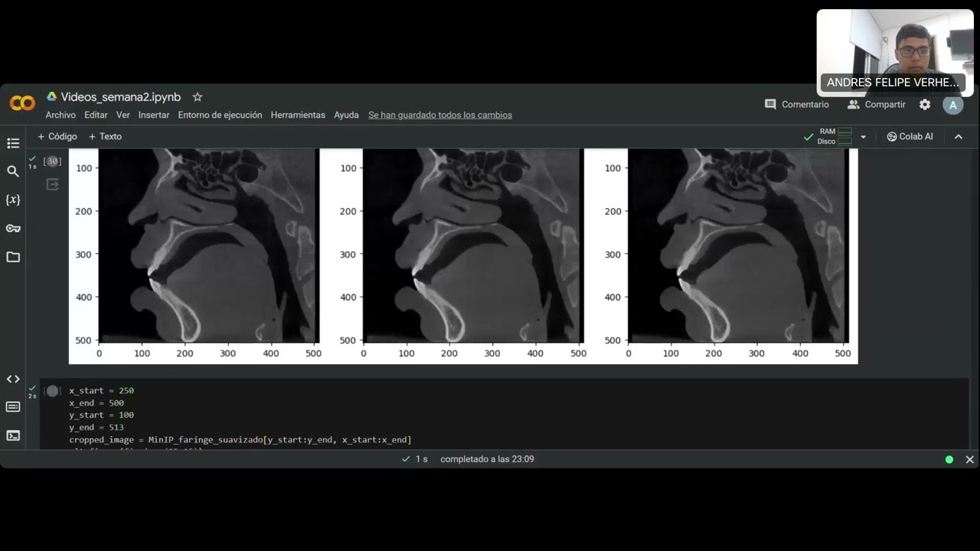Open the Ayuda menu
The image size is (980, 551).
click(x=346, y=115)
